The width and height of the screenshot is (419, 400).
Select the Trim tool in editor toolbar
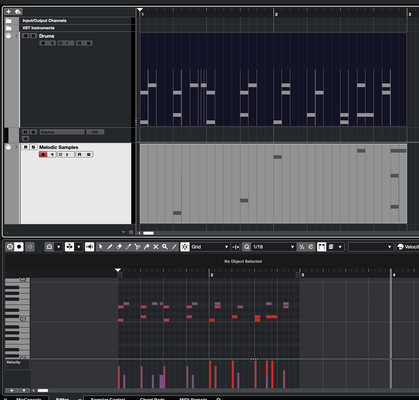point(128,247)
